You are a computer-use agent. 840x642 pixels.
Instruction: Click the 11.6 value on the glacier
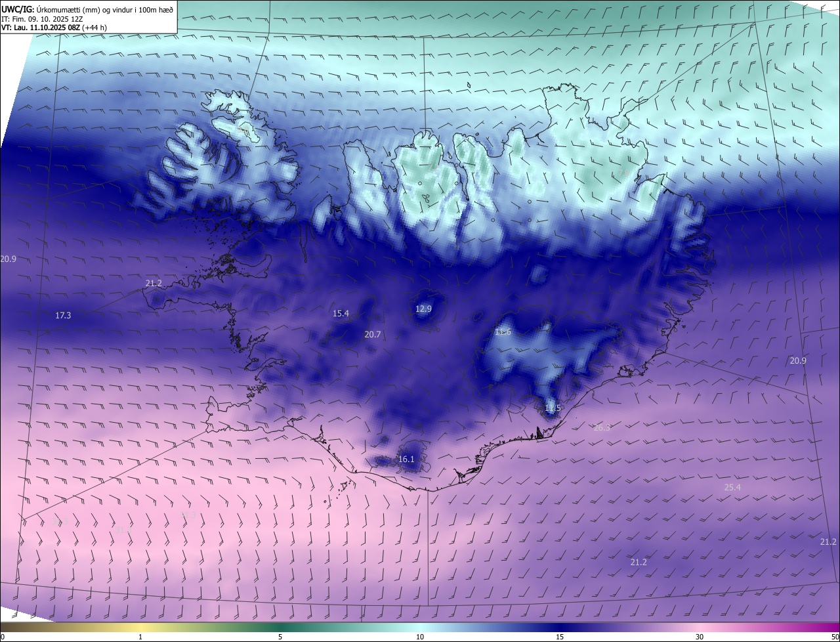click(x=503, y=332)
